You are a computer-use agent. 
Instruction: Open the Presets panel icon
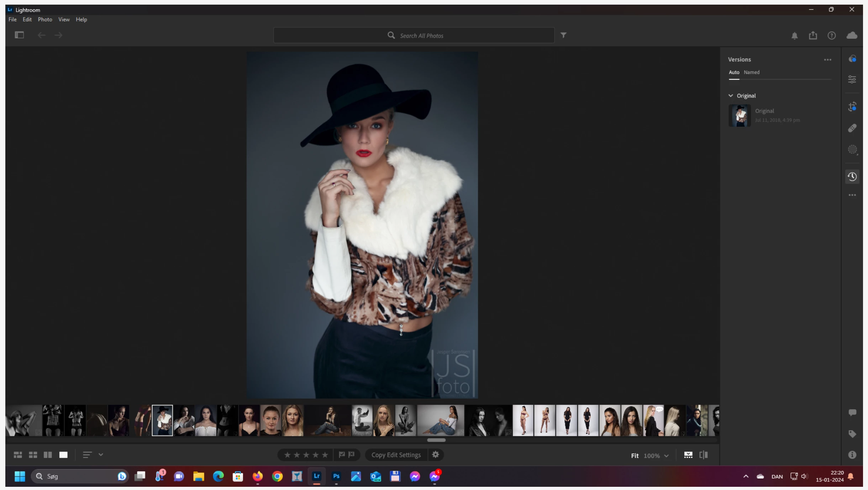[x=852, y=59]
